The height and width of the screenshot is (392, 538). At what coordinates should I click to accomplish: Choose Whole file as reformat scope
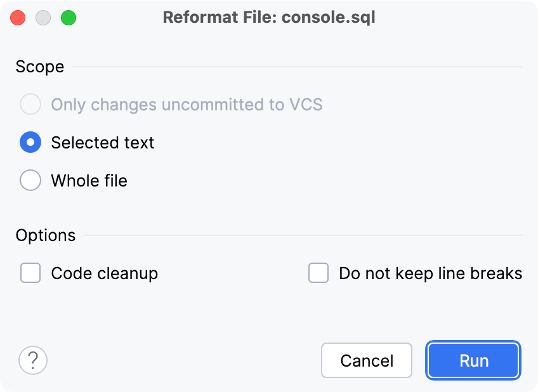[30, 180]
